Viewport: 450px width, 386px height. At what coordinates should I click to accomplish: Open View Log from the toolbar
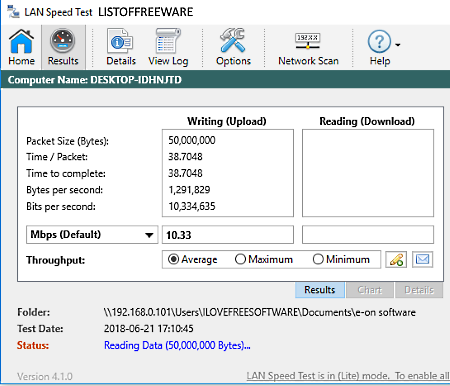(x=168, y=47)
